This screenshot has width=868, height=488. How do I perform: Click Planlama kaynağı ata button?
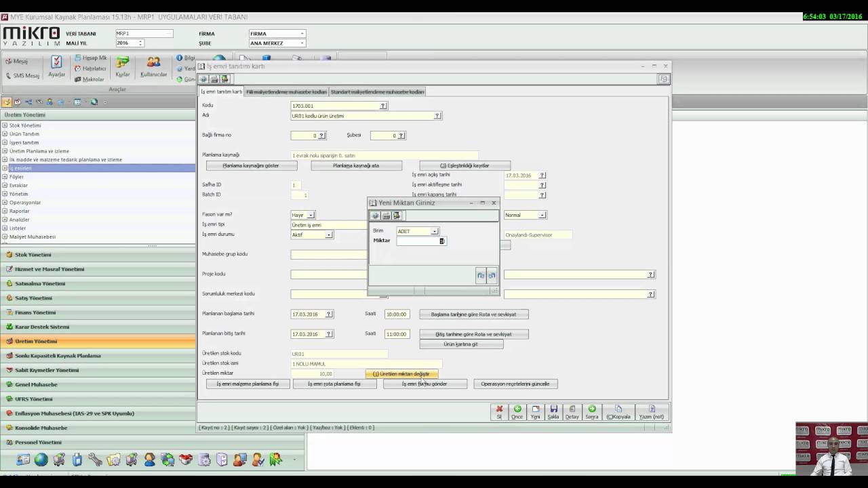[356, 165]
